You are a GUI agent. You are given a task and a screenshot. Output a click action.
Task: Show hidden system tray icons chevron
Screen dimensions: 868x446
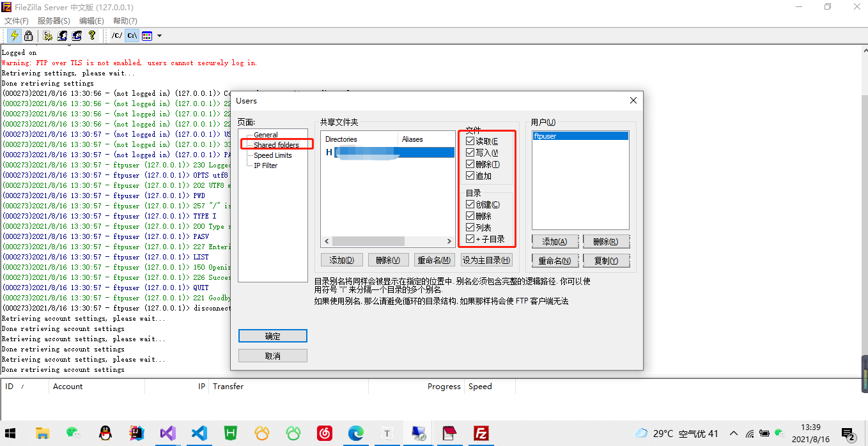[x=734, y=434]
